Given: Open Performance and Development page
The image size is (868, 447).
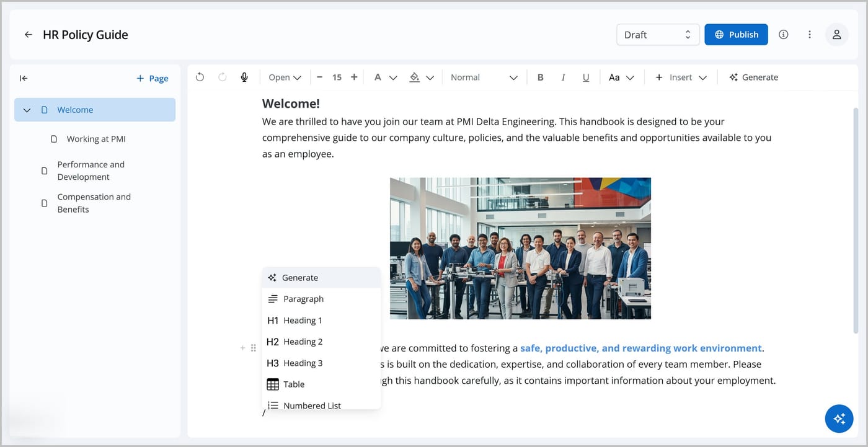Looking at the screenshot, I should click(x=91, y=170).
